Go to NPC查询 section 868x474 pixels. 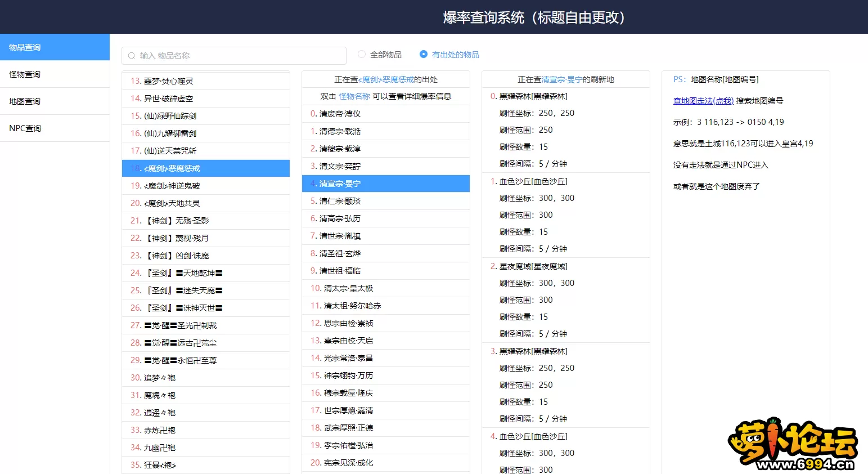pos(55,128)
